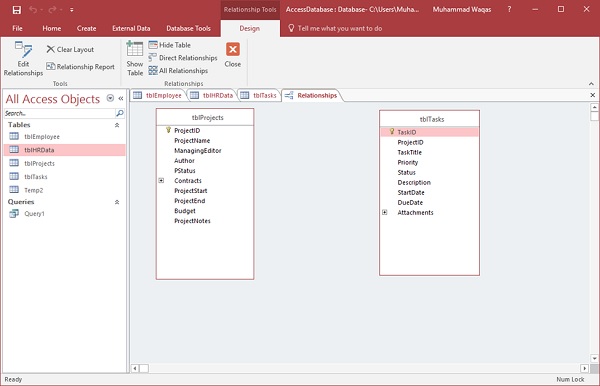Open the External Data tab
This screenshot has width=600, height=386.
tap(131, 28)
